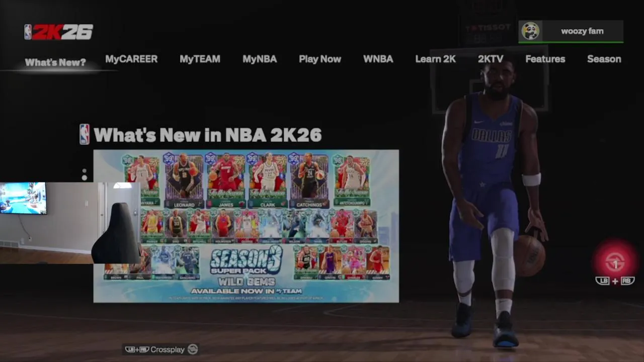The width and height of the screenshot is (644, 362).
Task: Open the 2KTV tab
Action: [x=491, y=59]
